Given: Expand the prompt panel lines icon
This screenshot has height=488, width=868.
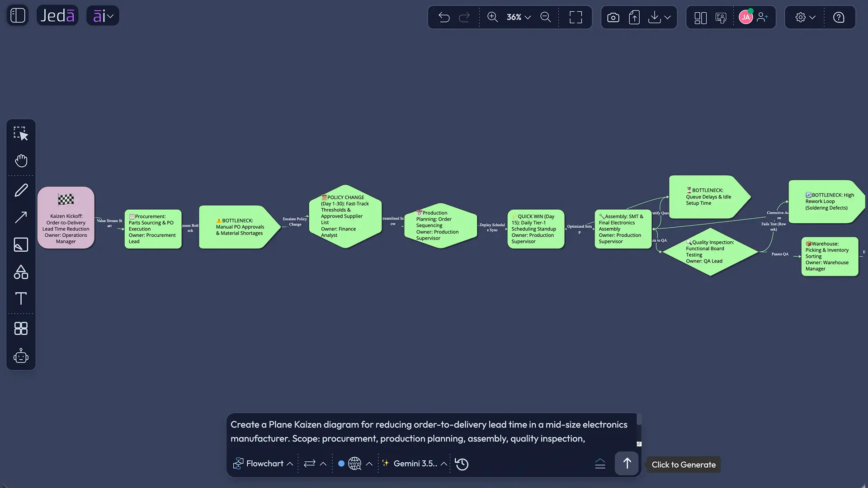Looking at the screenshot, I should pyautogui.click(x=600, y=464).
